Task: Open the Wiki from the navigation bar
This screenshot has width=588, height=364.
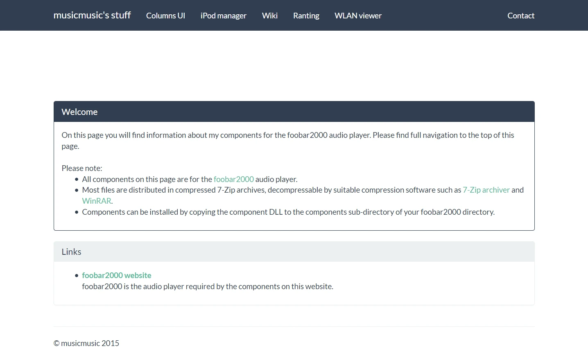Action: pyautogui.click(x=269, y=16)
